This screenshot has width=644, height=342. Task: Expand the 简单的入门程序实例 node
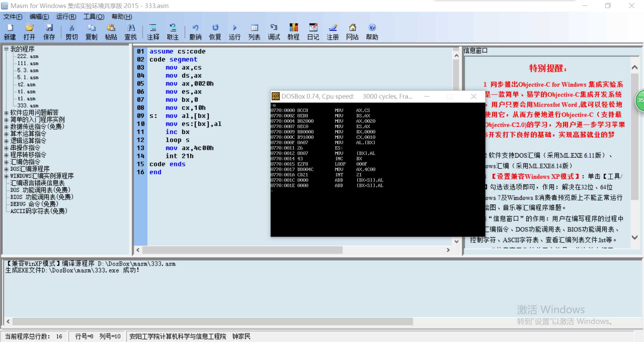(6, 120)
